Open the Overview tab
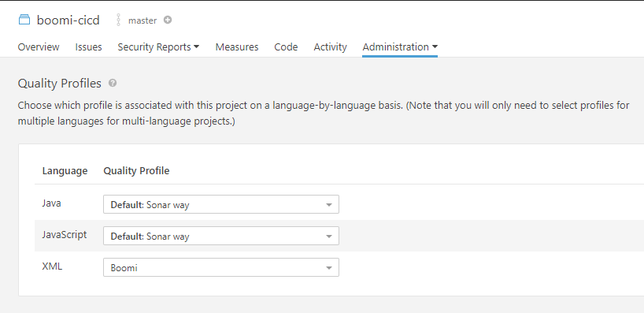 tap(39, 47)
